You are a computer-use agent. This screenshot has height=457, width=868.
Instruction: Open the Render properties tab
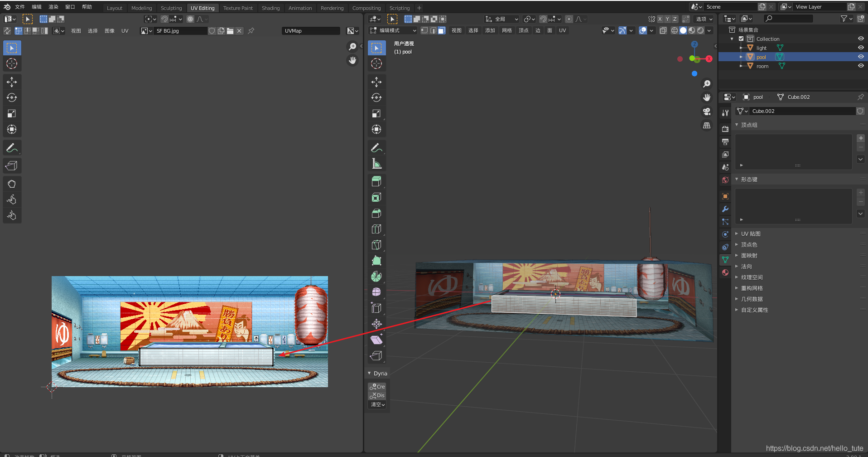click(x=725, y=129)
